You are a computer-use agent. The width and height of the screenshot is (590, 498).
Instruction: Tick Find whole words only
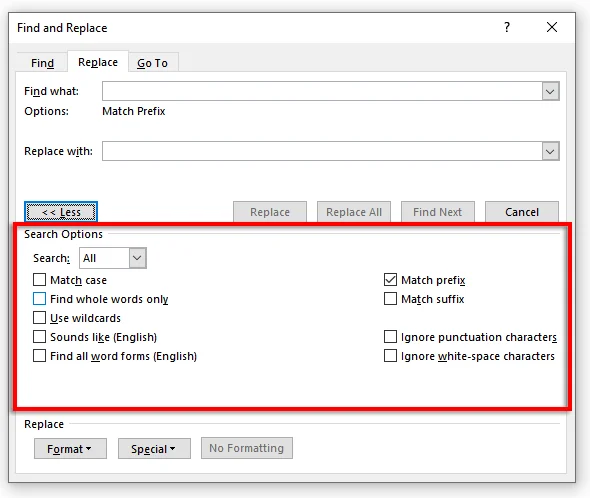point(40,299)
